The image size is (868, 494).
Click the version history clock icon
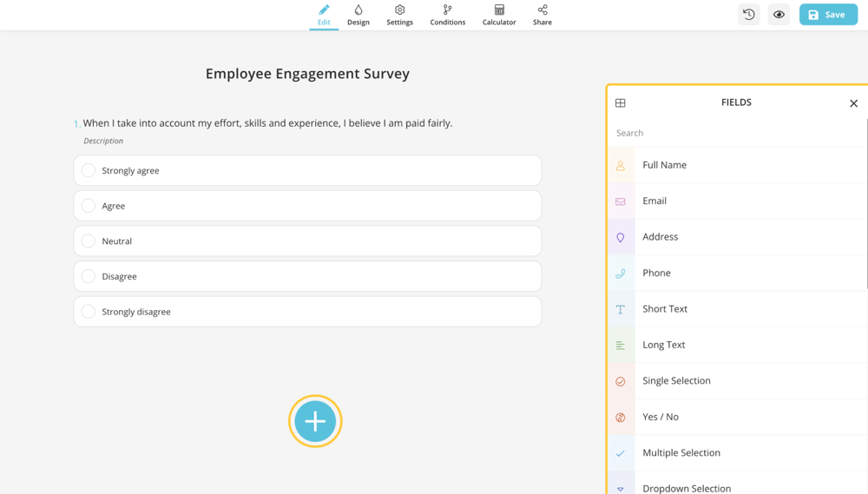tap(749, 15)
